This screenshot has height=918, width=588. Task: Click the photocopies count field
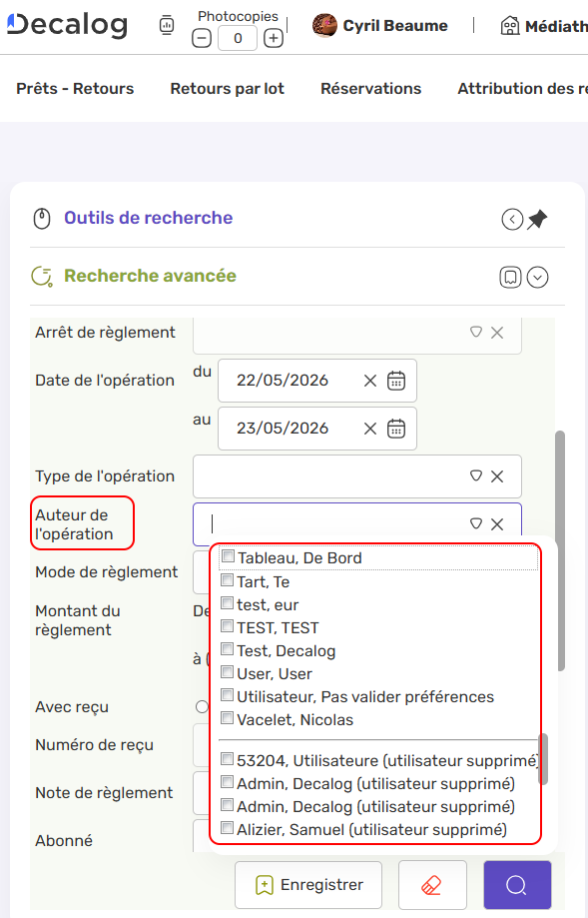click(x=238, y=39)
